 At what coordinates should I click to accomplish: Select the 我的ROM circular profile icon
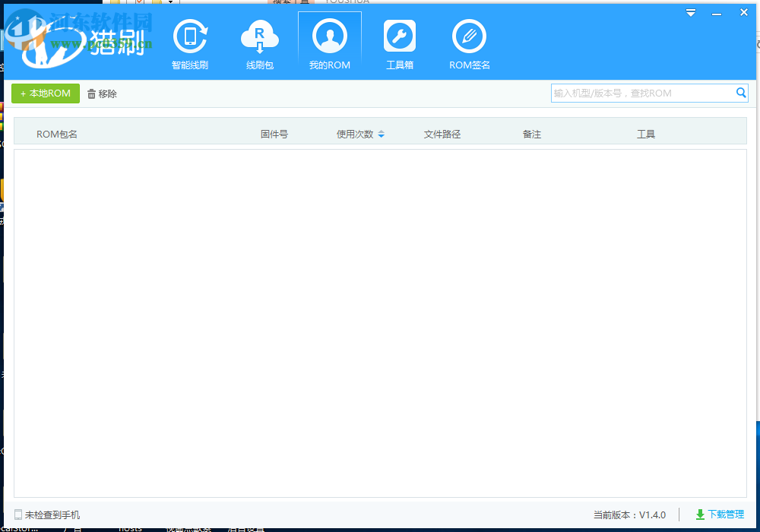(329, 35)
